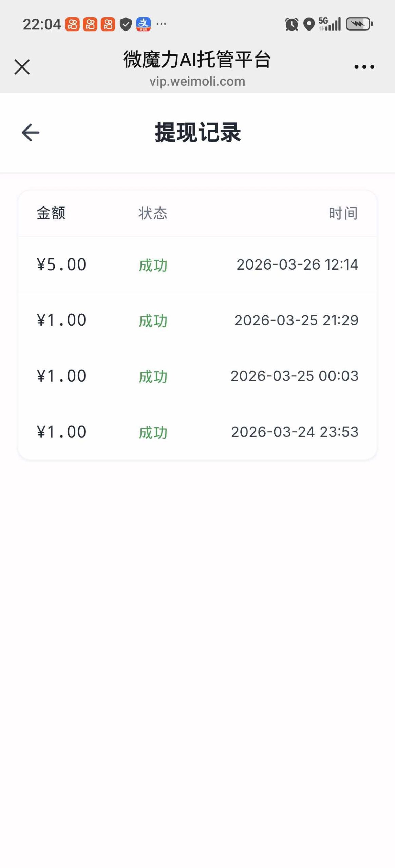Select the 金额 column header
This screenshot has width=395, height=868.
[51, 213]
